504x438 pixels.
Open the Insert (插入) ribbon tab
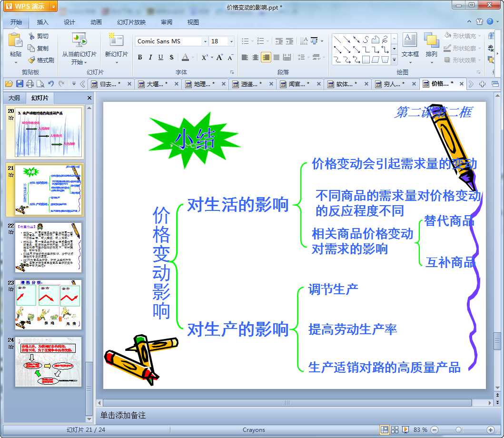click(x=42, y=22)
